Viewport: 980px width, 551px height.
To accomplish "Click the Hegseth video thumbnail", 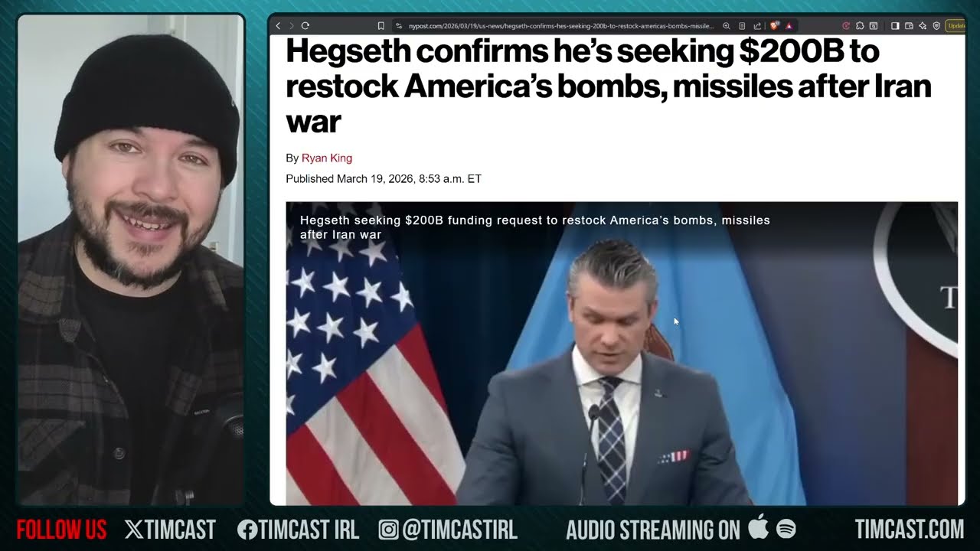I will [622, 353].
